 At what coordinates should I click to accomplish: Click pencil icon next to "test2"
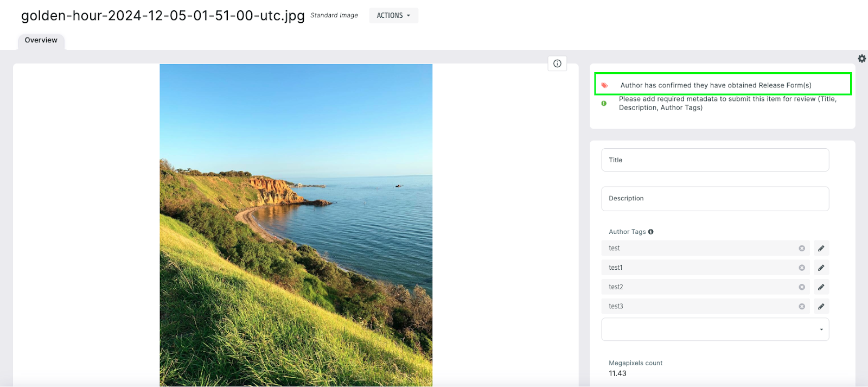point(821,287)
